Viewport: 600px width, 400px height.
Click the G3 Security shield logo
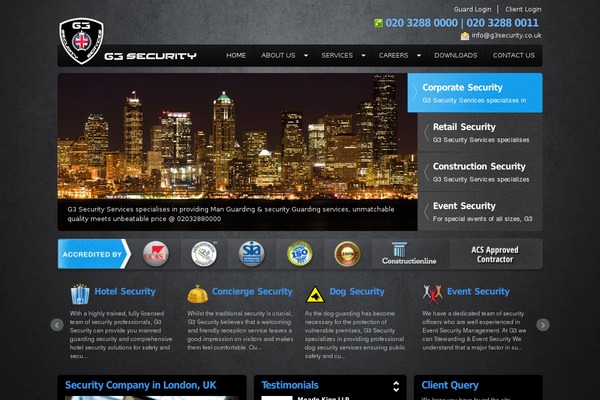pos(81,41)
